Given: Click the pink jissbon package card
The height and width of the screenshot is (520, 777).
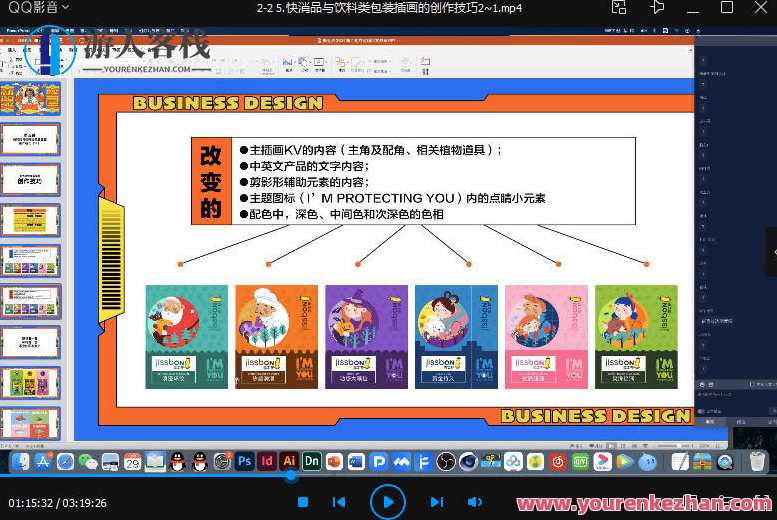Looking at the screenshot, I should pyautogui.click(x=547, y=337).
